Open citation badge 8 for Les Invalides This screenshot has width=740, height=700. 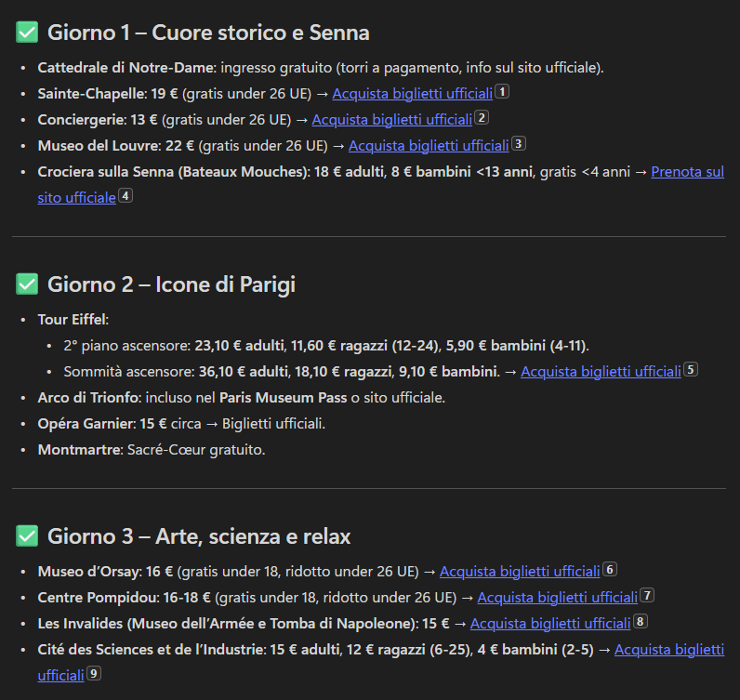pyautogui.click(x=640, y=622)
